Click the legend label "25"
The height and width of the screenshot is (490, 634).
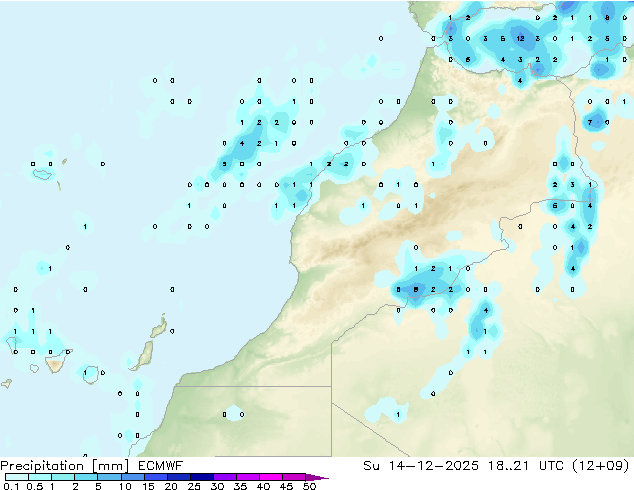pyautogui.click(x=194, y=486)
